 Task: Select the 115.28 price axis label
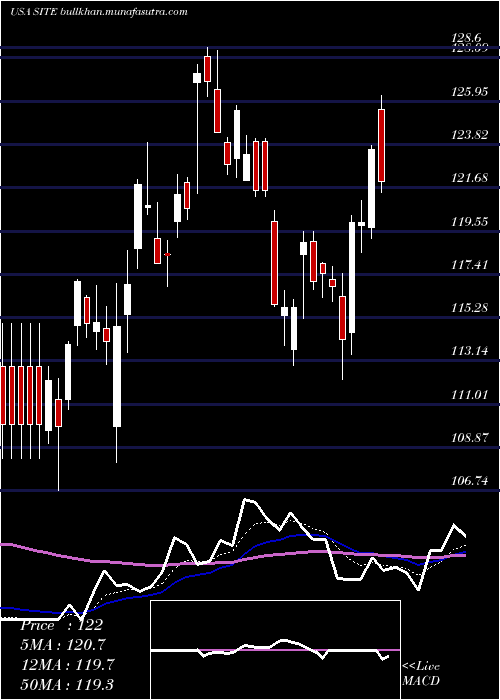pyautogui.click(x=470, y=308)
